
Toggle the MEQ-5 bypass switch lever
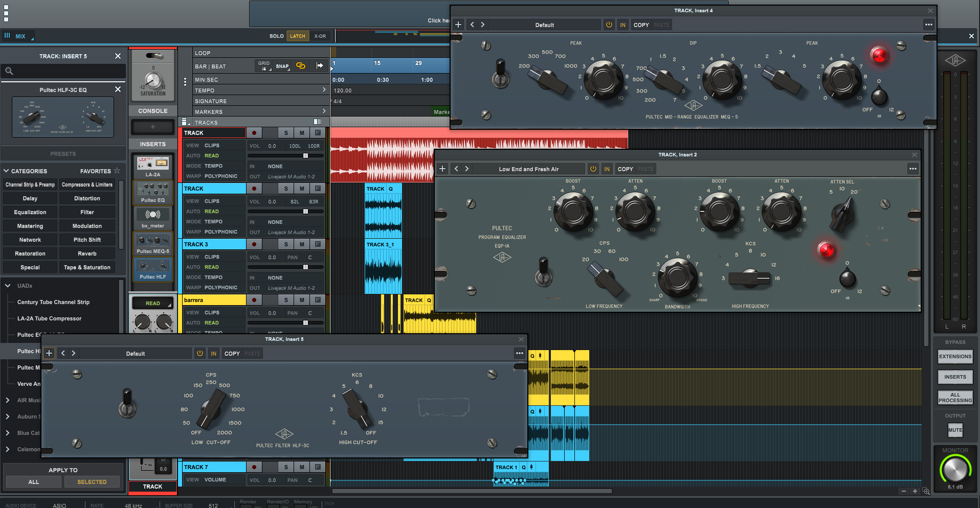(500, 74)
